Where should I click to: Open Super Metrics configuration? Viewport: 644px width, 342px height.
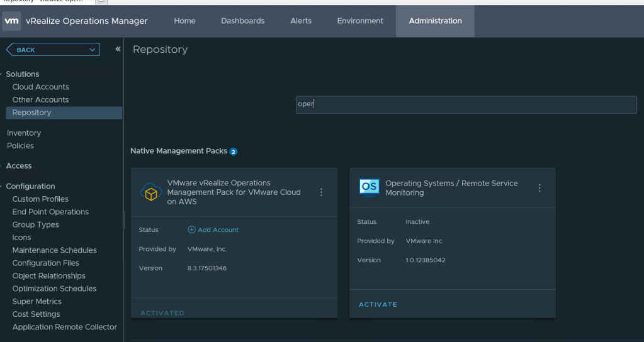(38, 301)
